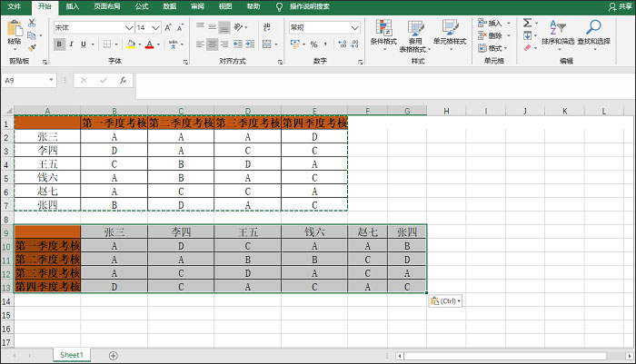Select the Sheet1 tab
636x364 pixels.
coord(72,355)
